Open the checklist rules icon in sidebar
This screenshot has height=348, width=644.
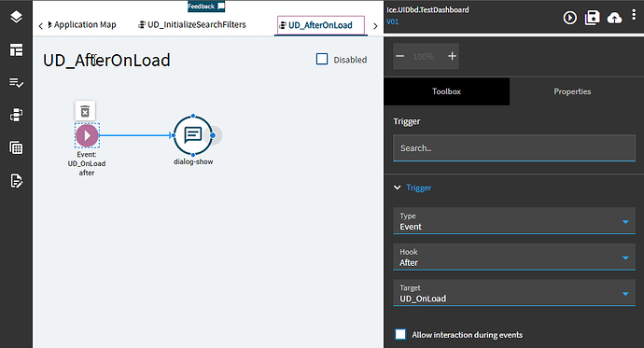tap(16, 82)
